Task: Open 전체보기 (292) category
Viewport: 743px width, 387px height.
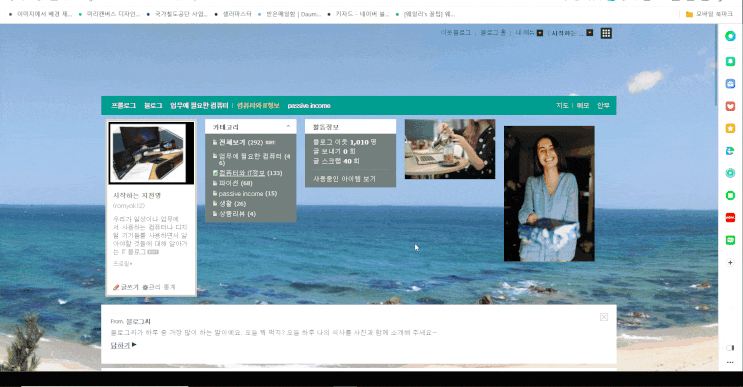Action: point(241,142)
